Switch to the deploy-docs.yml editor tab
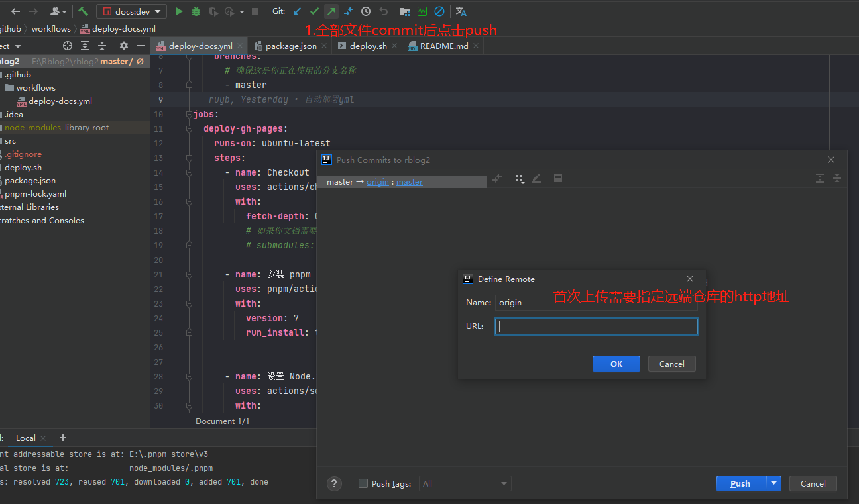859x504 pixels. click(x=199, y=46)
